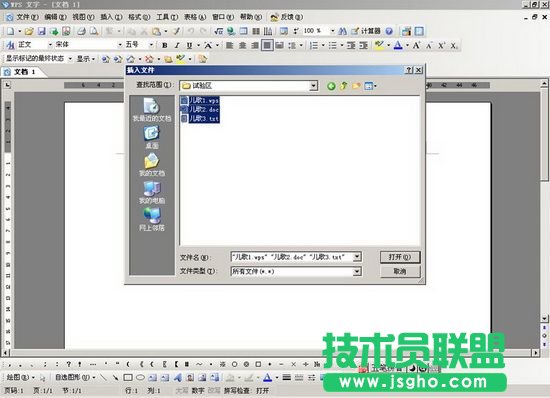This screenshot has height=398, width=550.
Task: Click the green Back arrow in dialog
Action: (331, 86)
